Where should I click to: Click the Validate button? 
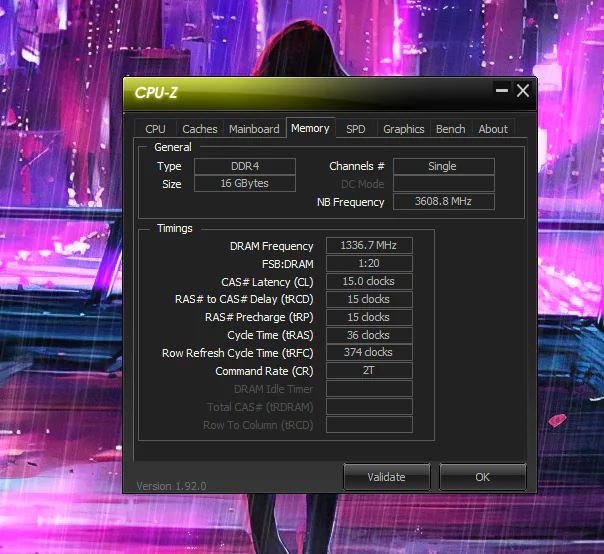point(386,477)
